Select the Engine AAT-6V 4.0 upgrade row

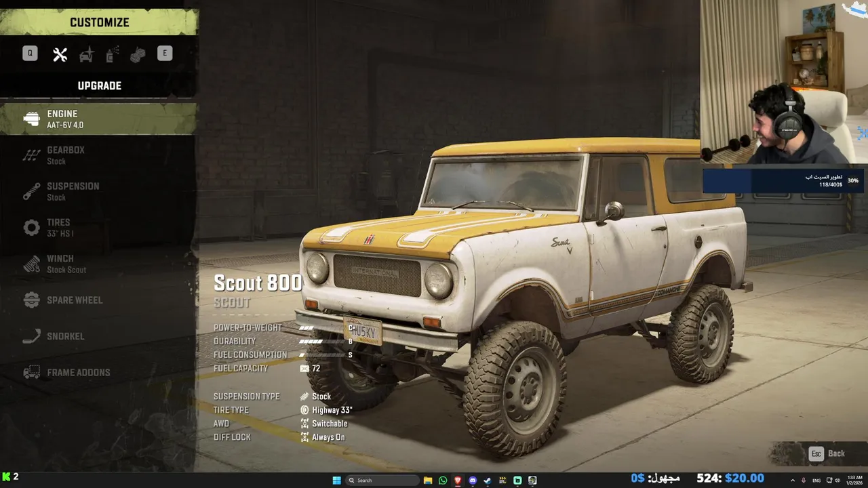click(99, 119)
